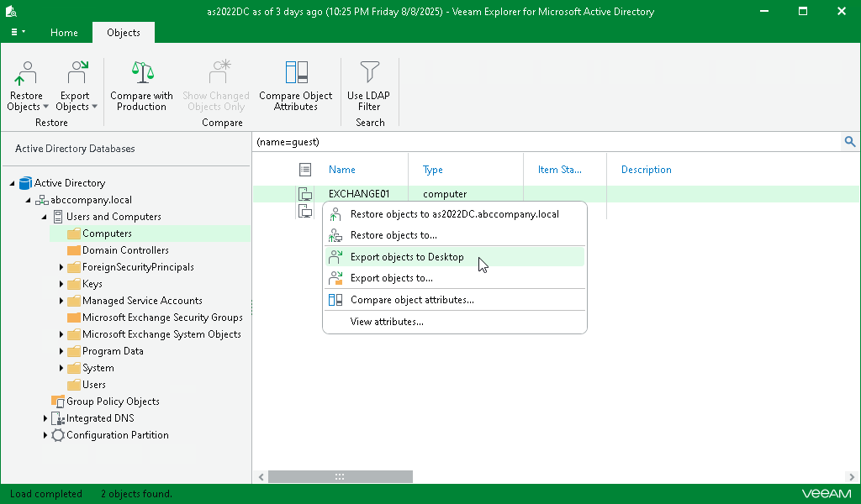861x504 pixels.
Task: Click the Integrated DNS icon
Action: pos(58,418)
